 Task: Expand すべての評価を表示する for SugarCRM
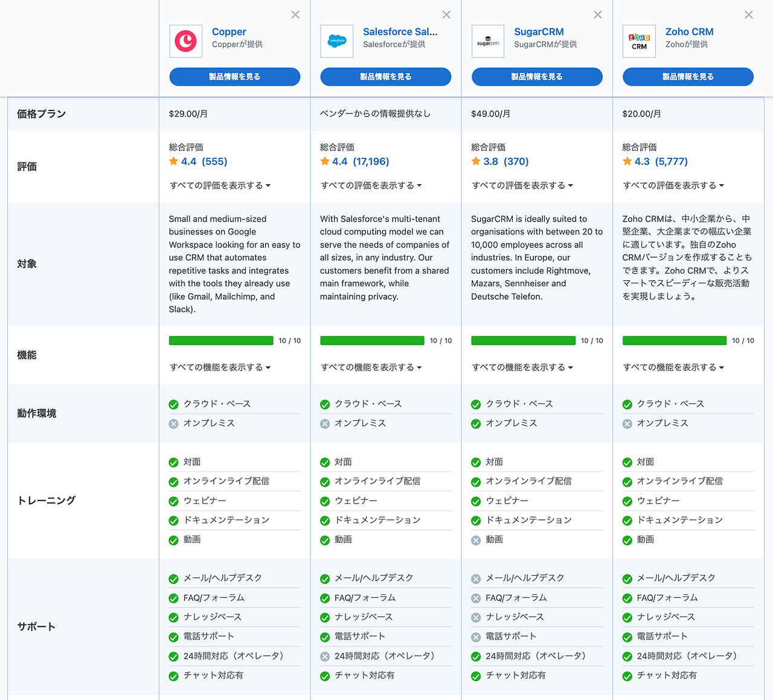click(x=522, y=185)
